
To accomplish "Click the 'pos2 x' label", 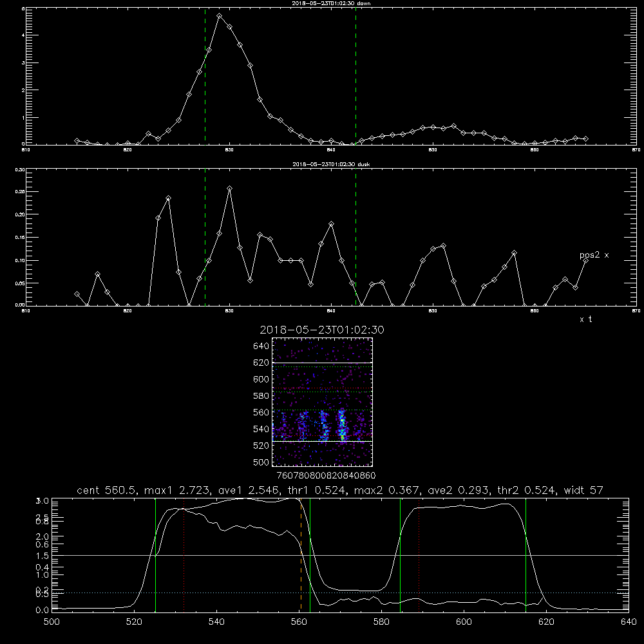I will 594,255.
